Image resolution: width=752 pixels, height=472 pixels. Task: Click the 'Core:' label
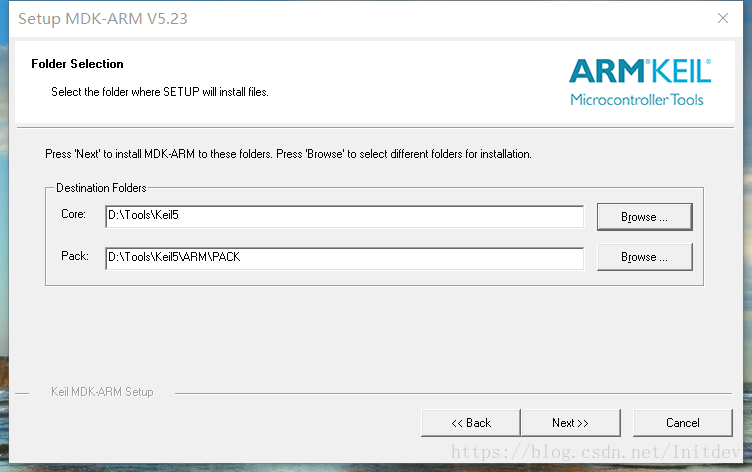pyautogui.click(x=73, y=214)
